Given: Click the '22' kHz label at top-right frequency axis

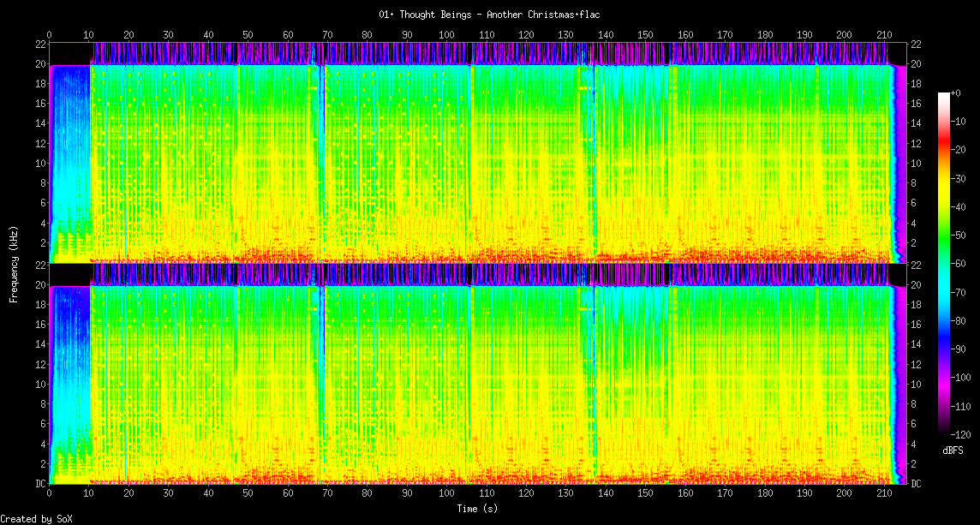Looking at the screenshot, I should (916, 44).
